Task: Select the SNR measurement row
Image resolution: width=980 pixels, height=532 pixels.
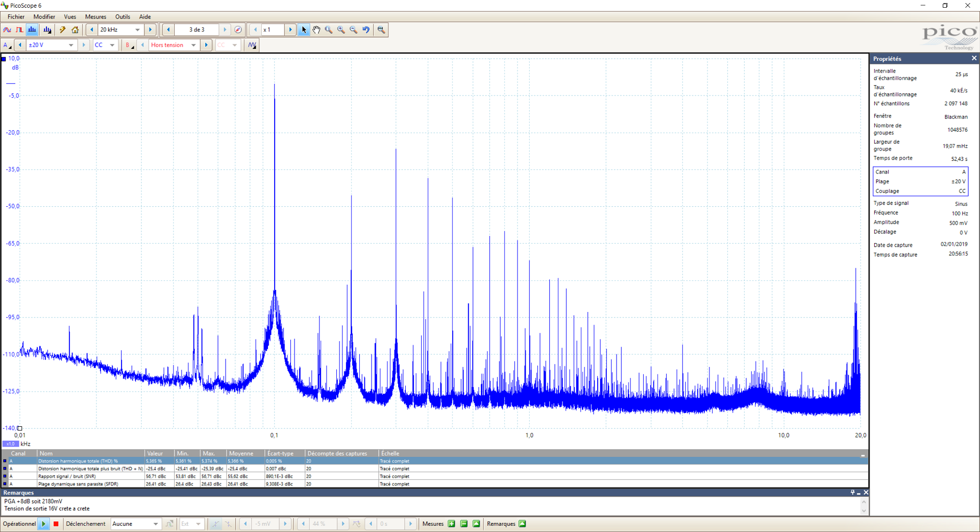Action: tap(435, 476)
